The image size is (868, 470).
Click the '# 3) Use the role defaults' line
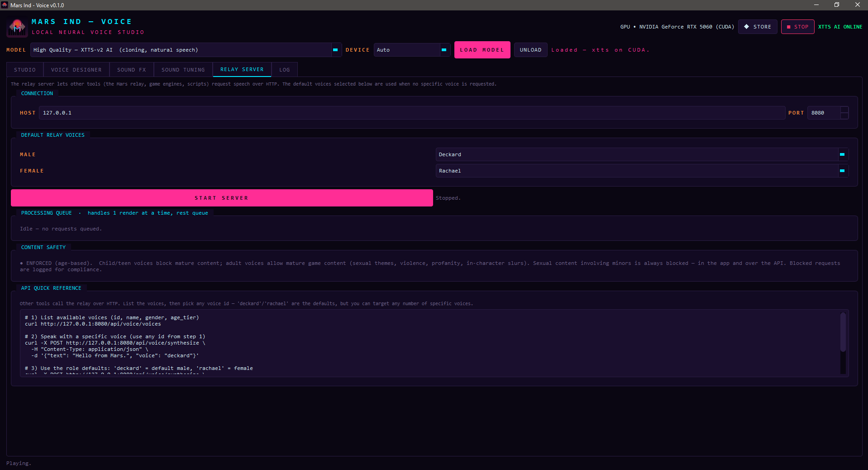tap(139, 368)
